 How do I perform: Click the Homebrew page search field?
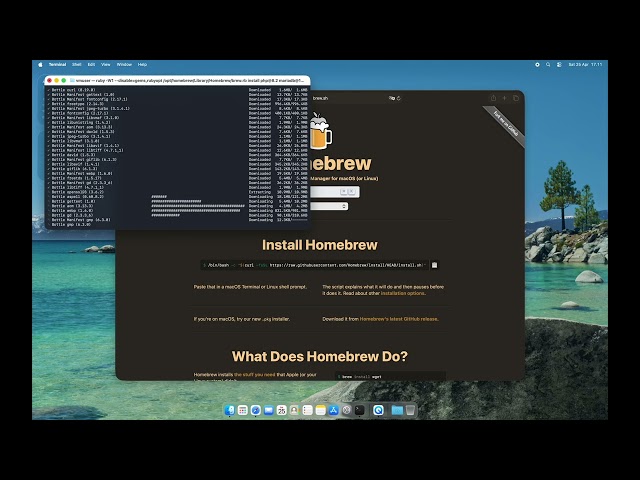click(x=335, y=191)
